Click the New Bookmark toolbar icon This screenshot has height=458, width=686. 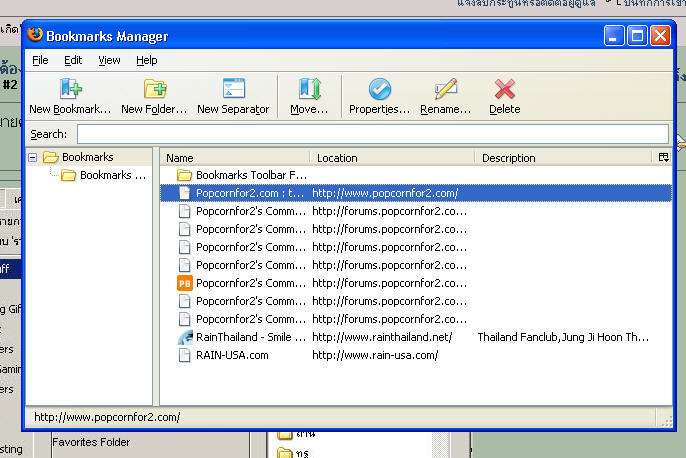click(x=70, y=89)
